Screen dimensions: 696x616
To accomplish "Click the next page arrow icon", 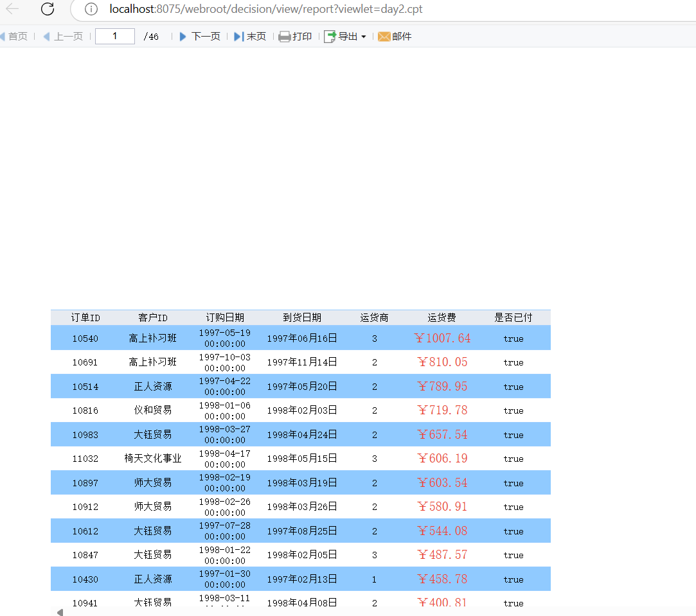I will (183, 37).
